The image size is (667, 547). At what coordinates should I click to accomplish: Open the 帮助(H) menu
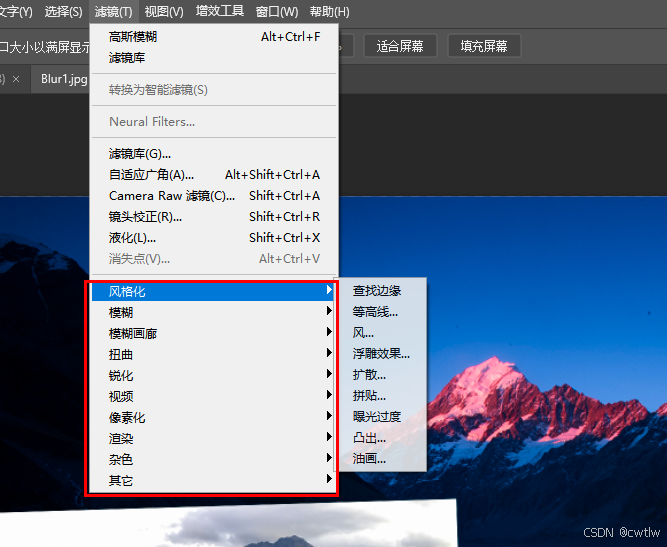(x=330, y=11)
